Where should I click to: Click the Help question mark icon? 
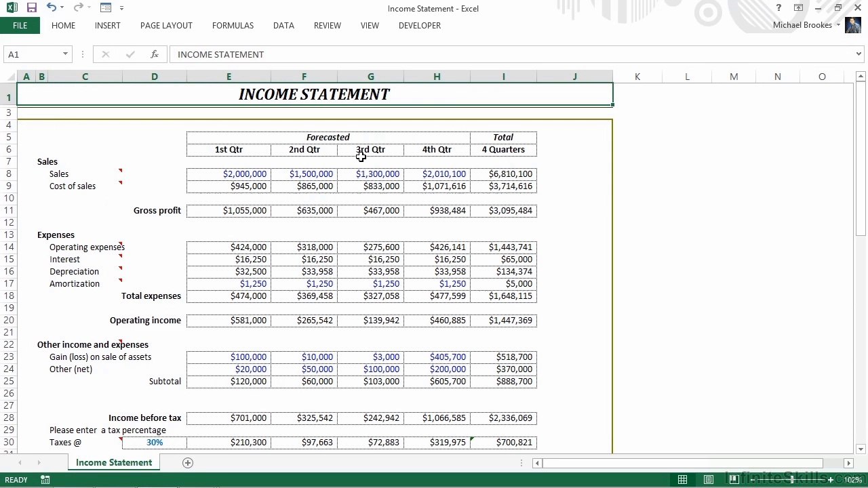[778, 8]
